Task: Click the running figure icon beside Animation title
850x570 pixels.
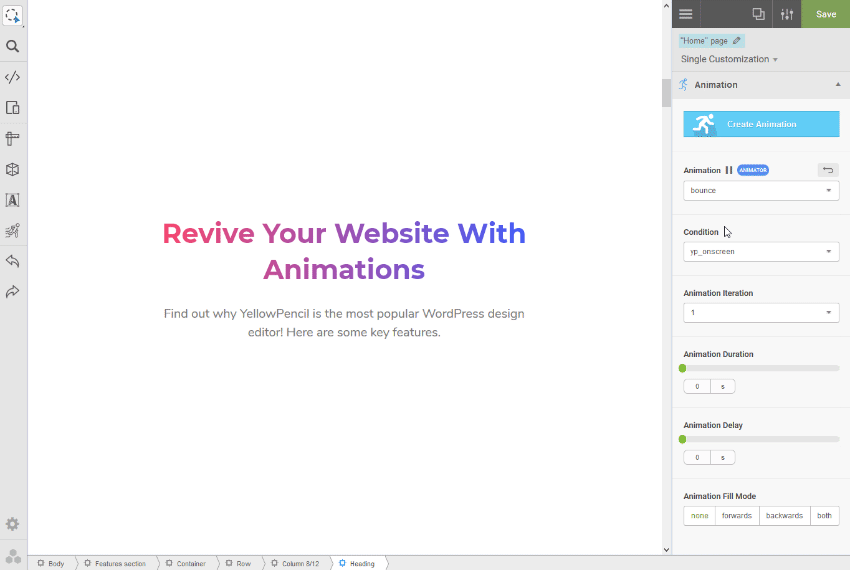Action: click(x=684, y=85)
